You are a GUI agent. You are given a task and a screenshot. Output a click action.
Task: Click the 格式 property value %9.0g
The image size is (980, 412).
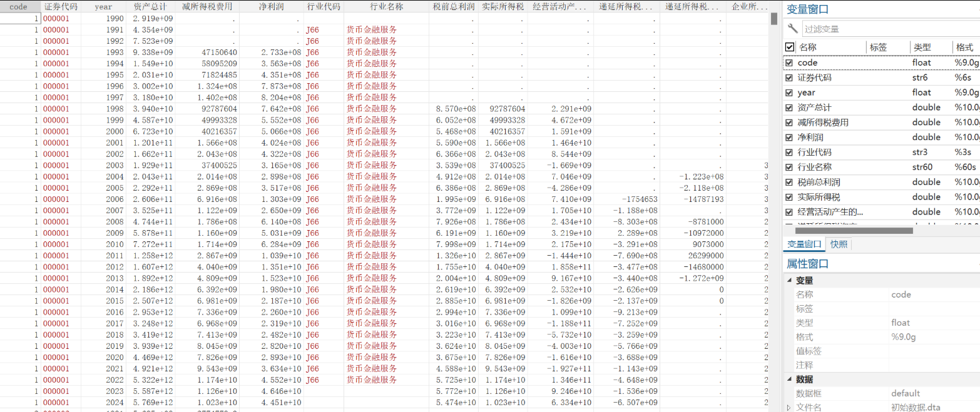click(904, 337)
